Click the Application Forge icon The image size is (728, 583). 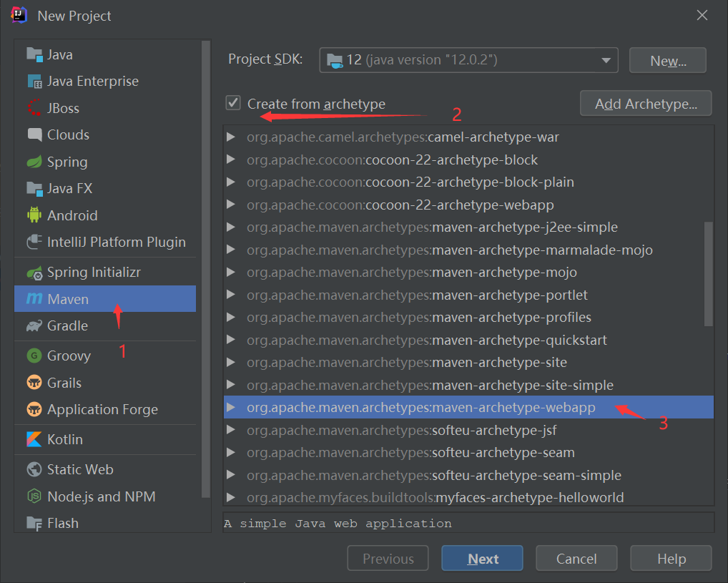click(34, 409)
